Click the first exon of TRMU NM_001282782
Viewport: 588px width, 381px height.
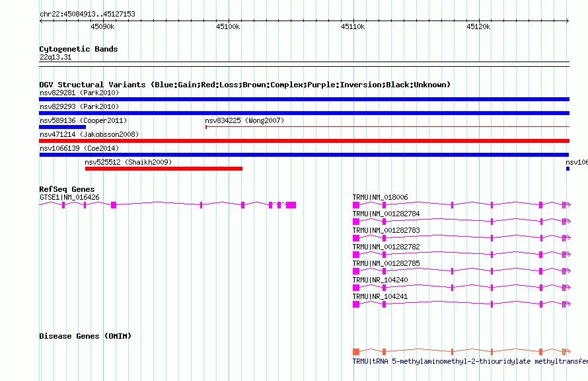coord(356,255)
